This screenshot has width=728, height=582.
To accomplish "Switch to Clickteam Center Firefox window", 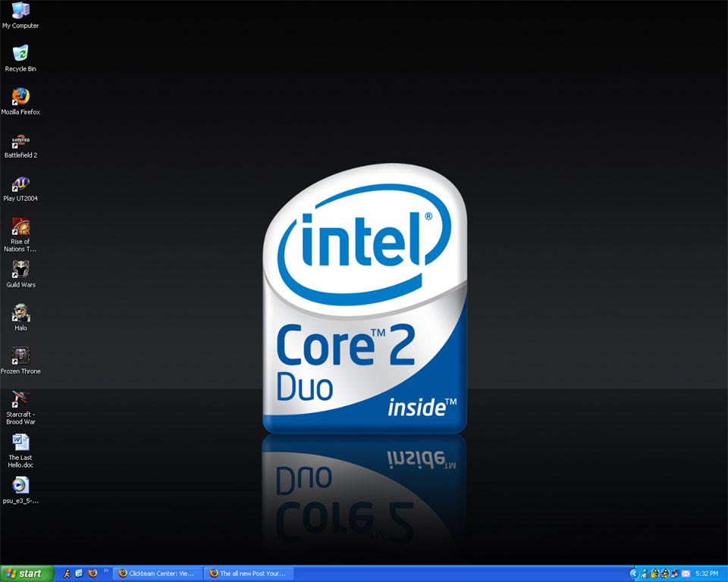I will 158,574.
